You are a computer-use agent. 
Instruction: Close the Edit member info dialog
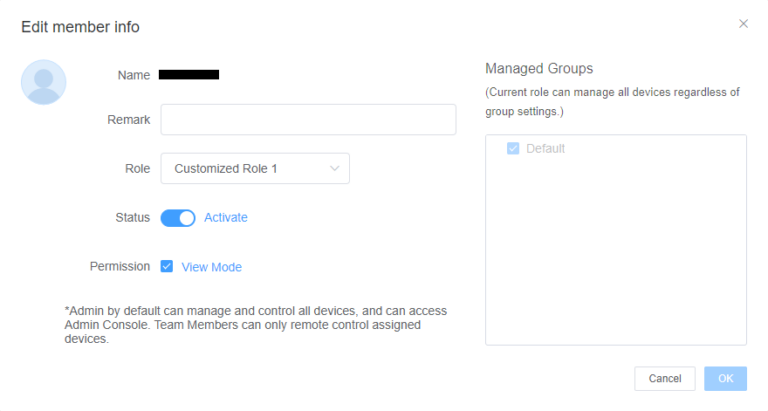[x=743, y=24]
